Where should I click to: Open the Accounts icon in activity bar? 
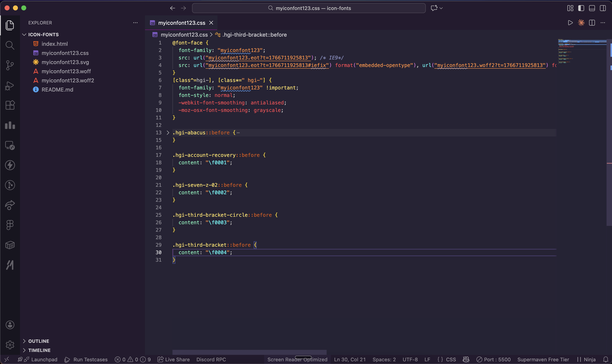[10, 325]
